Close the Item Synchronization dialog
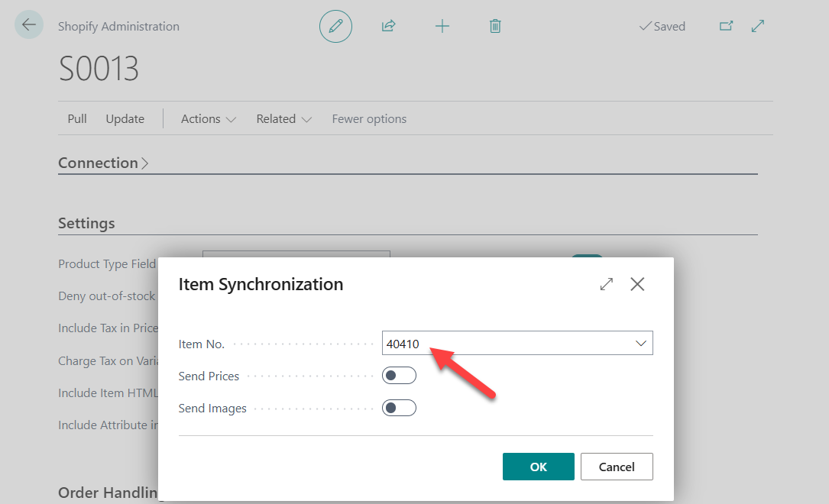 [x=637, y=284]
